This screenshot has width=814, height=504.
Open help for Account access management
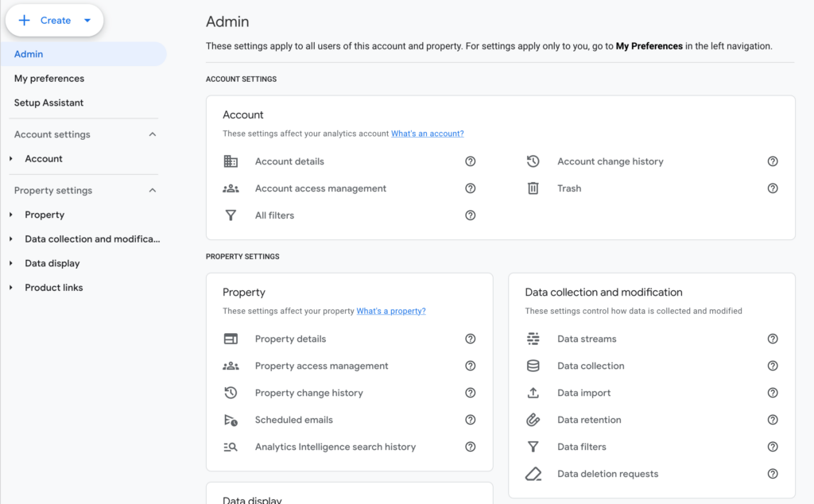pyautogui.click(x=471, y=188)
